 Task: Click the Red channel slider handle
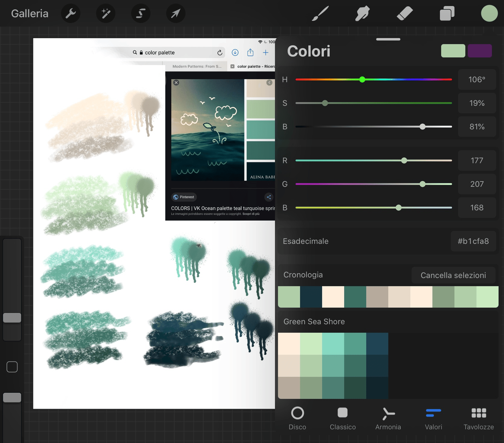[x=404, y=161]
